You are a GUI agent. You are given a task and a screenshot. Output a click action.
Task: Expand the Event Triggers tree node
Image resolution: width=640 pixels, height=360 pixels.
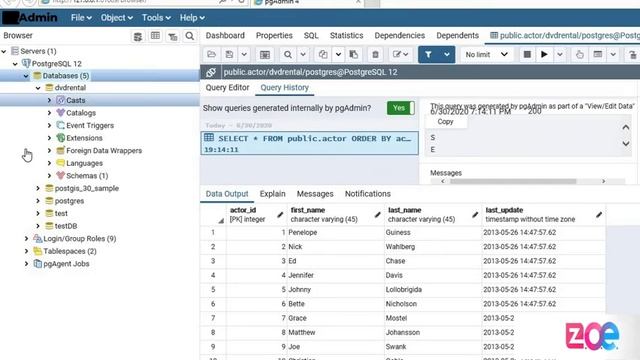click(49, 126)
